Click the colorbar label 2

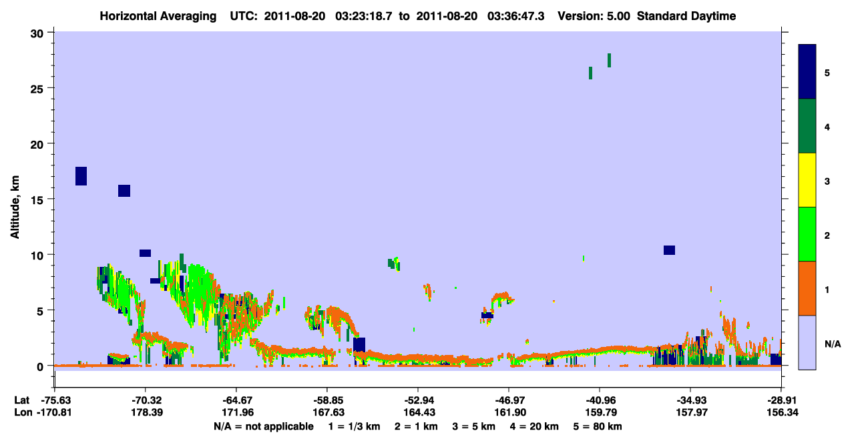coord(827,234)
